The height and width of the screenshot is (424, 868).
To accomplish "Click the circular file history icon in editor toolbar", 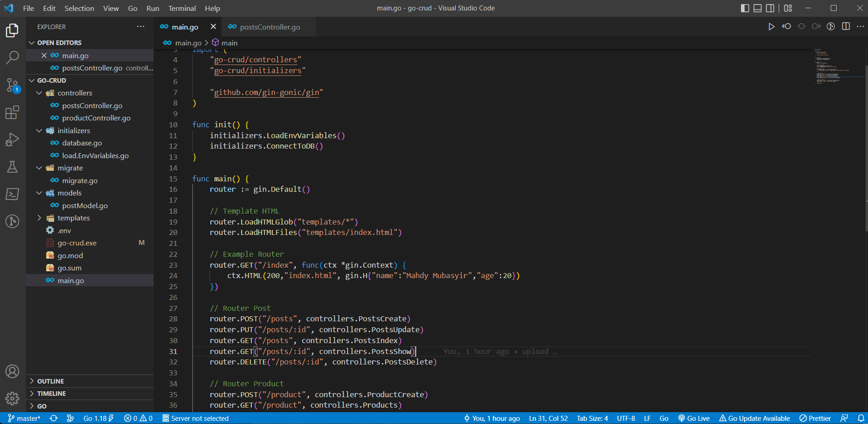I will tap(831, 26).
